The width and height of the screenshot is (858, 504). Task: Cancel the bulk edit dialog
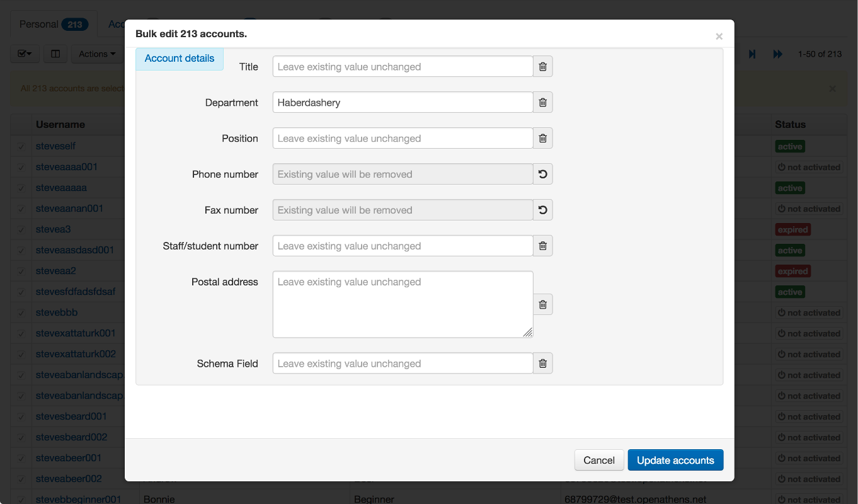tap(598, 460)
